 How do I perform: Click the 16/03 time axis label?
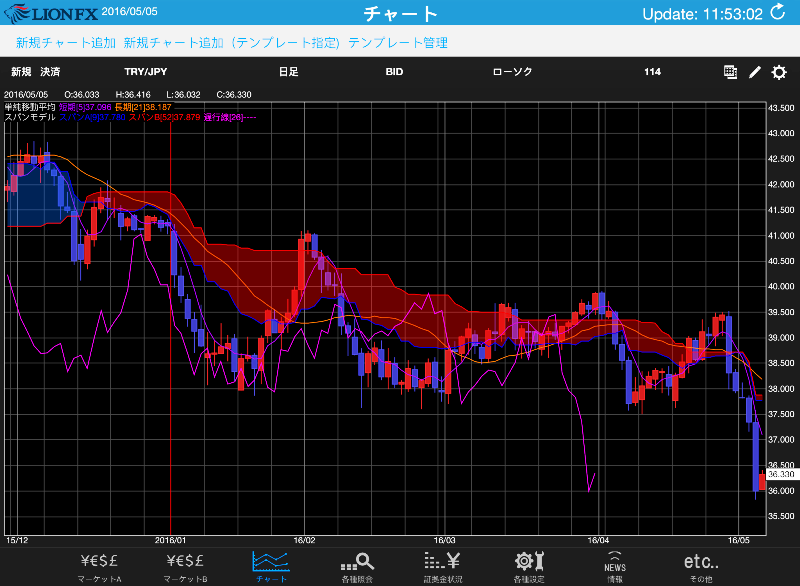coord(444,541)
